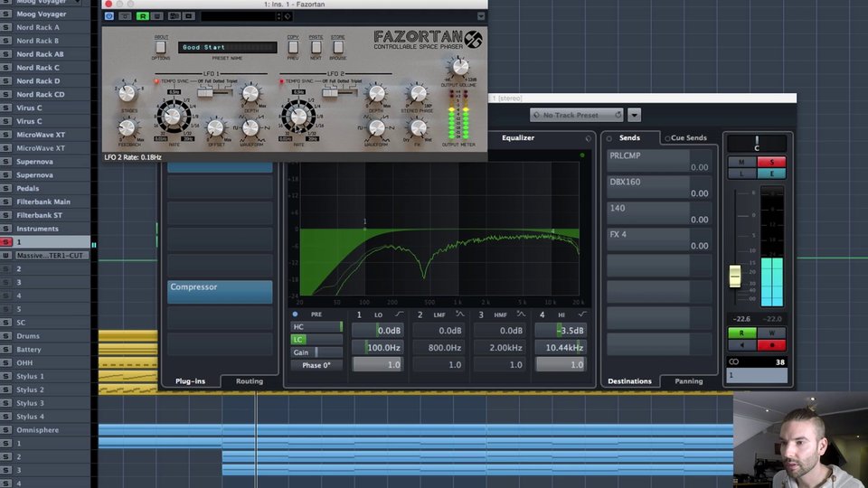Toggle LFO 2 Tempo Sync LED

282,81
